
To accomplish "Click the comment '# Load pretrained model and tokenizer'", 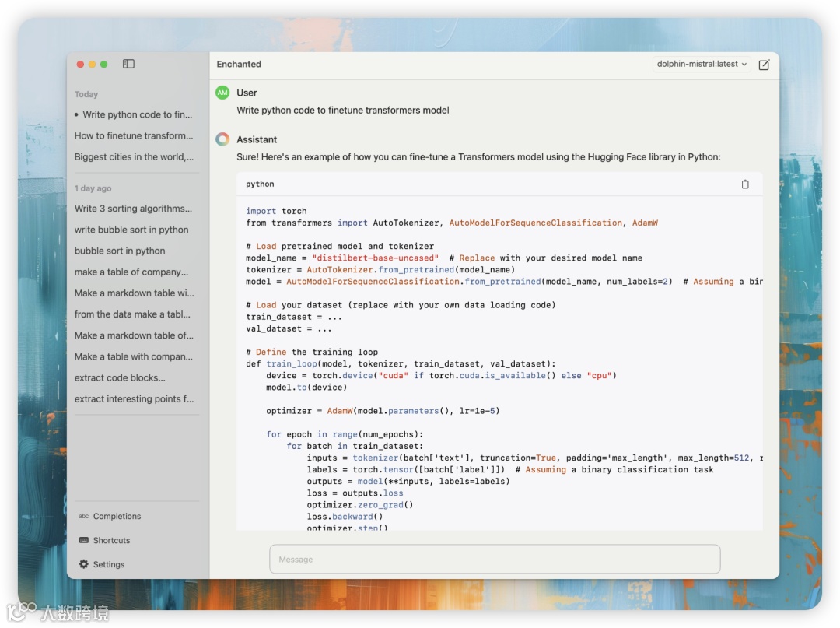I will [x=340, y=246].
